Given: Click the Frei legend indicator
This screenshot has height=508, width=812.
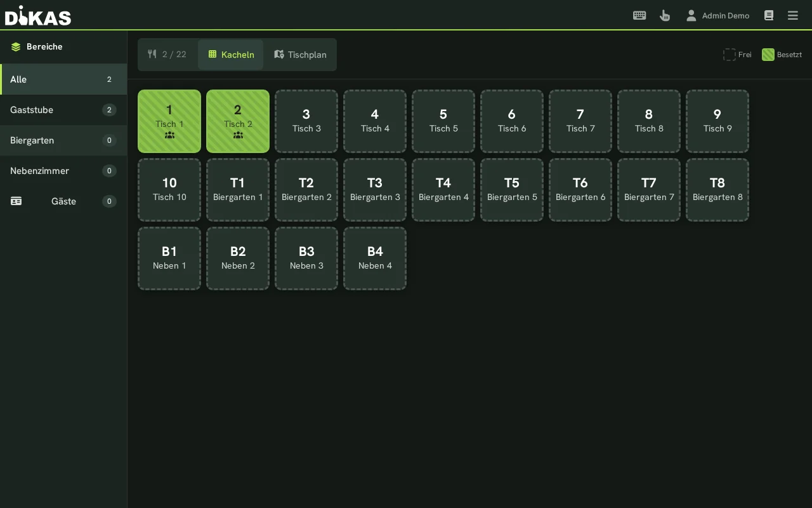Looking at the screenshot, I should 737,55.
